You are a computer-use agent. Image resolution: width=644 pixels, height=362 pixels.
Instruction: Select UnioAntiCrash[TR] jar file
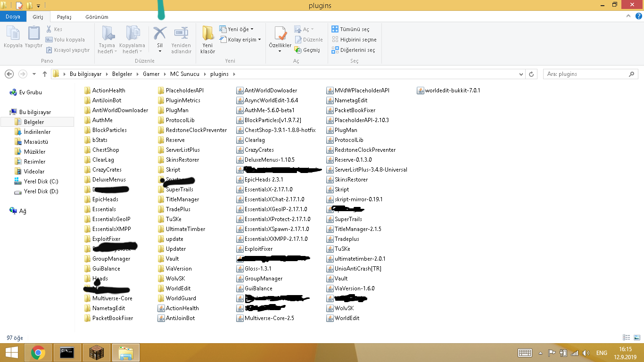[358, 269]
